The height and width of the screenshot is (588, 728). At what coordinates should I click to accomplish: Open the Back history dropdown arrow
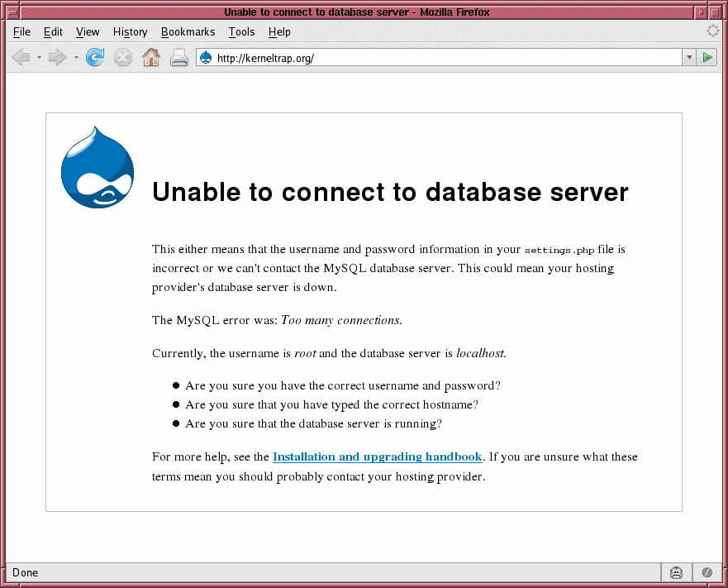coord(39,58)
